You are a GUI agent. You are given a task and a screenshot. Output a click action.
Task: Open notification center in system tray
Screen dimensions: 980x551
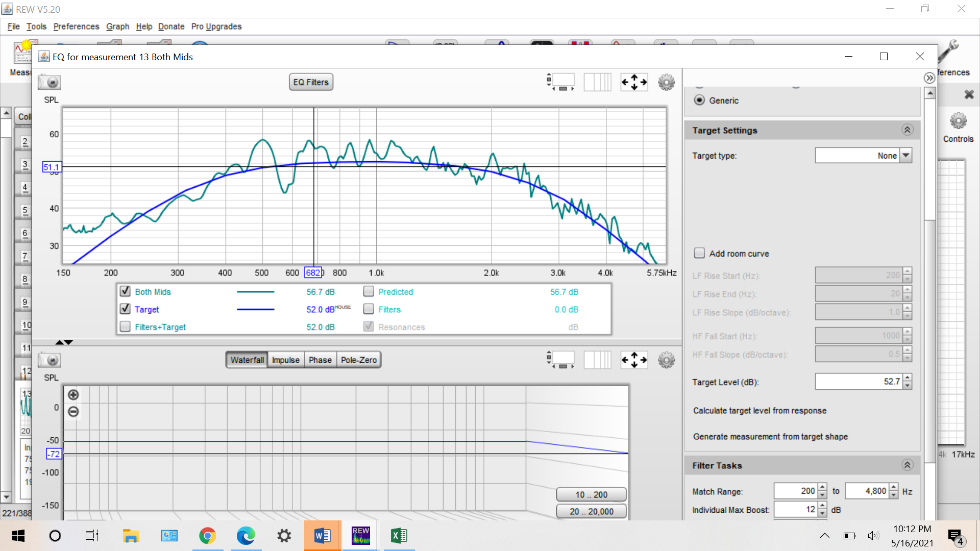(x=955, y=536)
